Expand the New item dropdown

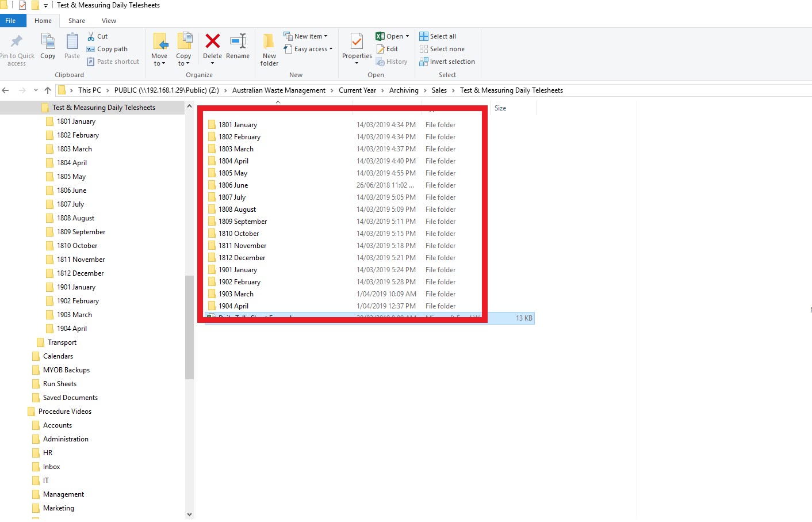[305, 36]
